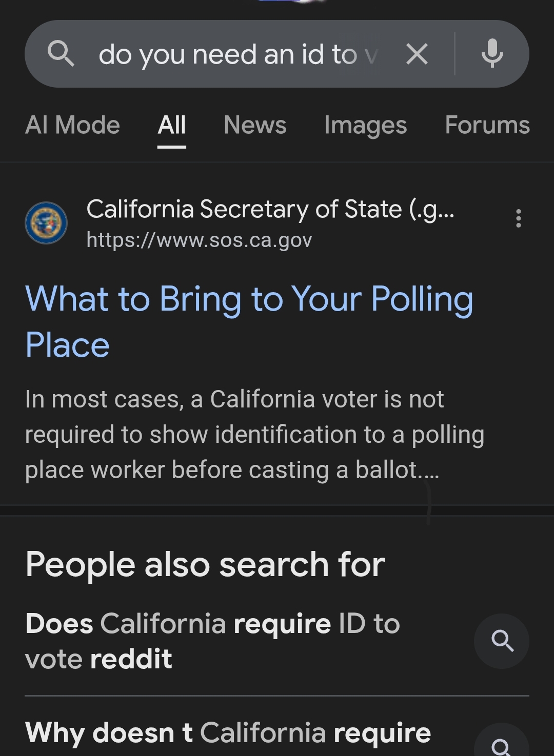Clear the search query with X
This screenshot has width=554, height=756.
coord(417,54)
